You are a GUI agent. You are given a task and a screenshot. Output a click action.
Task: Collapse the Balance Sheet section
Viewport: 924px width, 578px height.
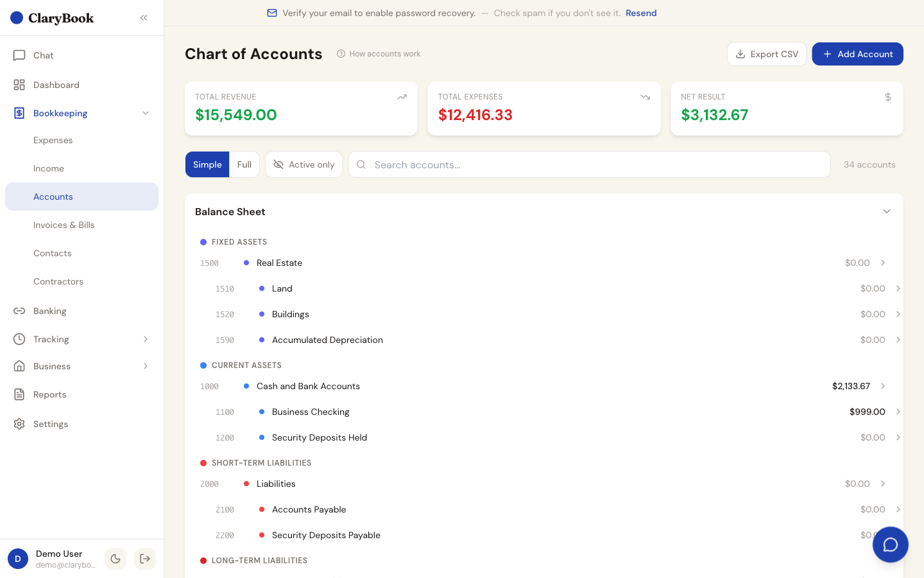tap(887, 211)
